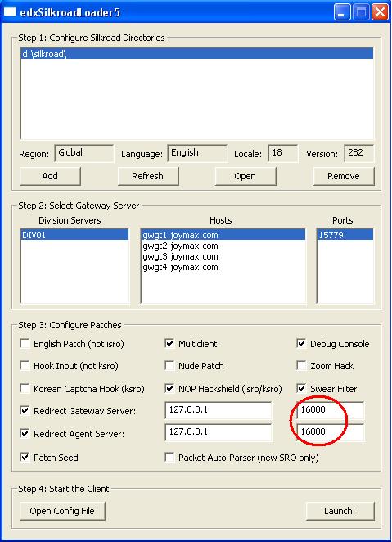The image size is (392, 542).
Task: Select host gwgt1.joymax.com
Action: 223,235
